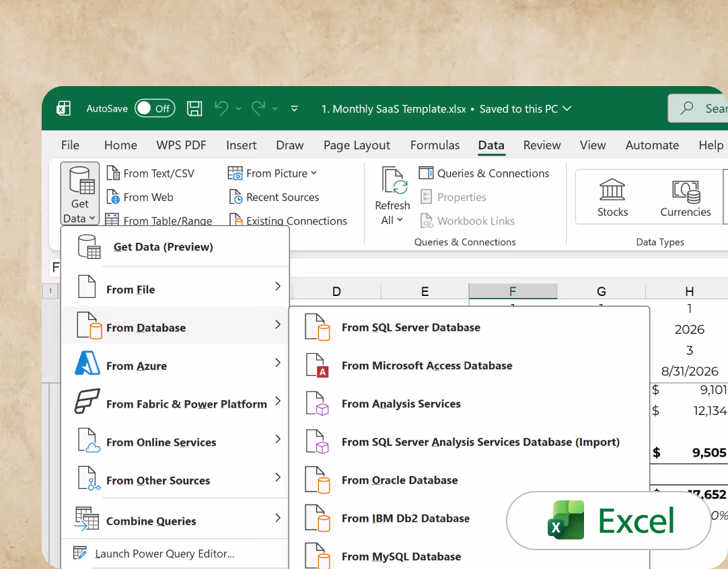Open Customize Quick Access Toolbar dropdown
The height and width of the screenshot is (569, 728).
coord(294,108)
